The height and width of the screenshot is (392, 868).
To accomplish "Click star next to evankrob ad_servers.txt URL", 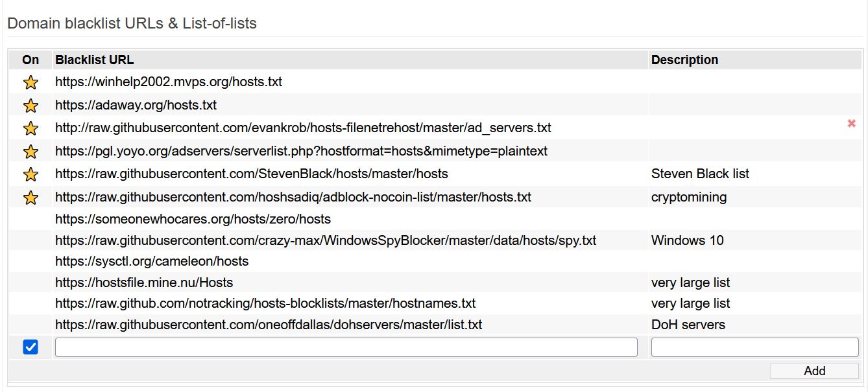I will pyautogui.click(x=30, y=128).
